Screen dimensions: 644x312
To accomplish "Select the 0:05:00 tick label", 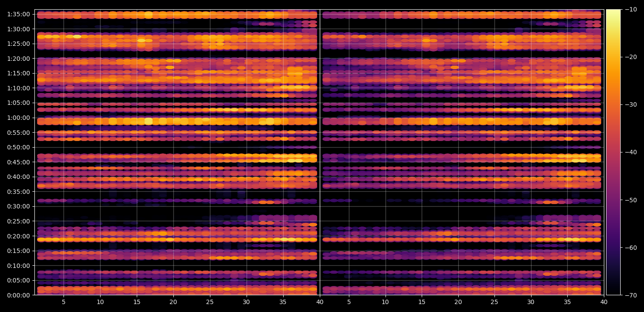I will pyautogui.click(x=19, y=280).
